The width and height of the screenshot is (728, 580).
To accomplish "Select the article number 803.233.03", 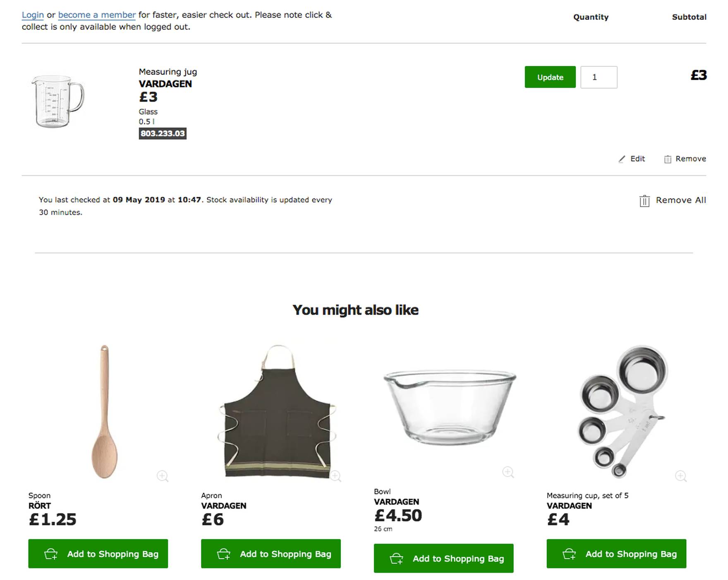I will (163, 134).
